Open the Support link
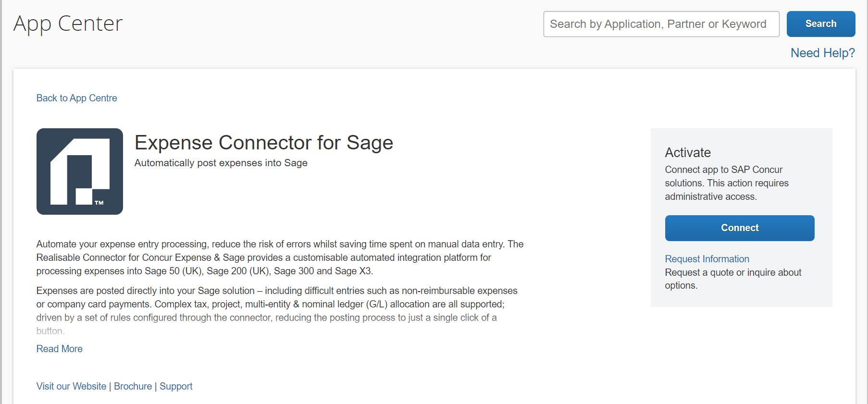The width and height of the screenshot is (868, 404). (x=176, y=386)
